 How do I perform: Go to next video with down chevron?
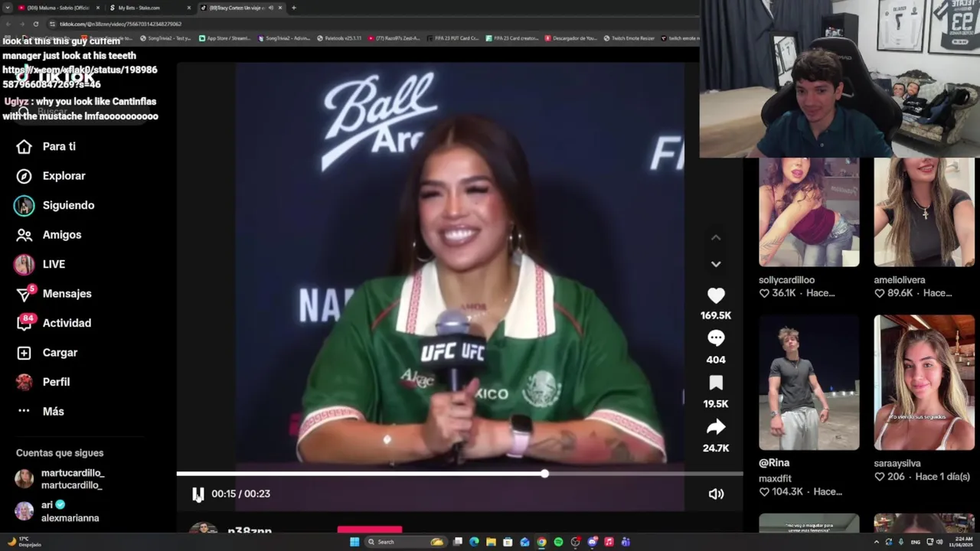pos(716,264)
